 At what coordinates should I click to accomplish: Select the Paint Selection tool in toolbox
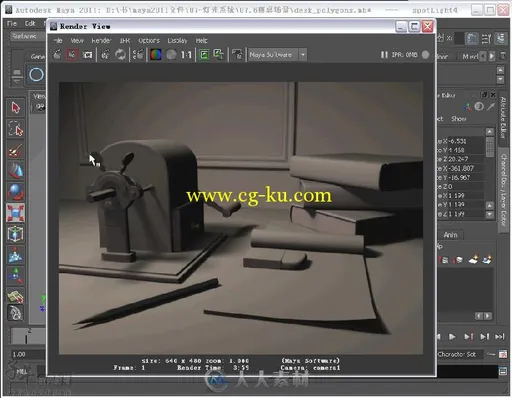[x=15, y=150]
